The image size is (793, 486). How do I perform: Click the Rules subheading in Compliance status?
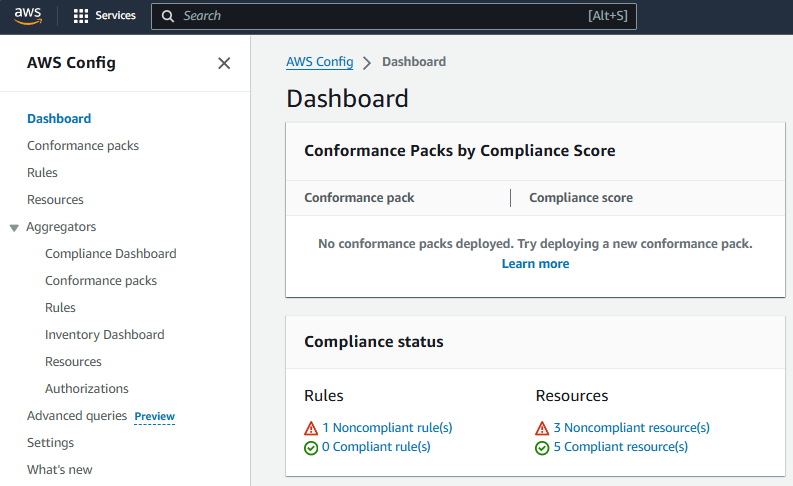pos(324,395)
